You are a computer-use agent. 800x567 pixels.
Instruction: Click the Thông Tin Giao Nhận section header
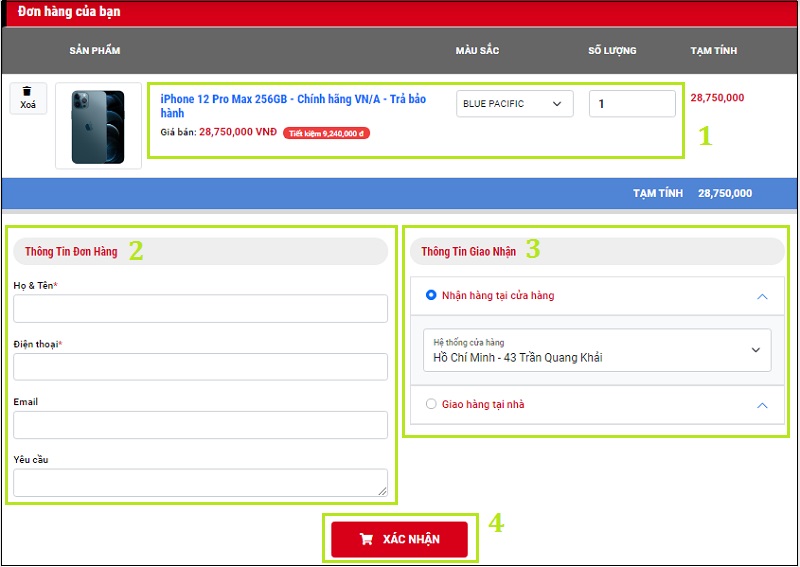[469, 252]
